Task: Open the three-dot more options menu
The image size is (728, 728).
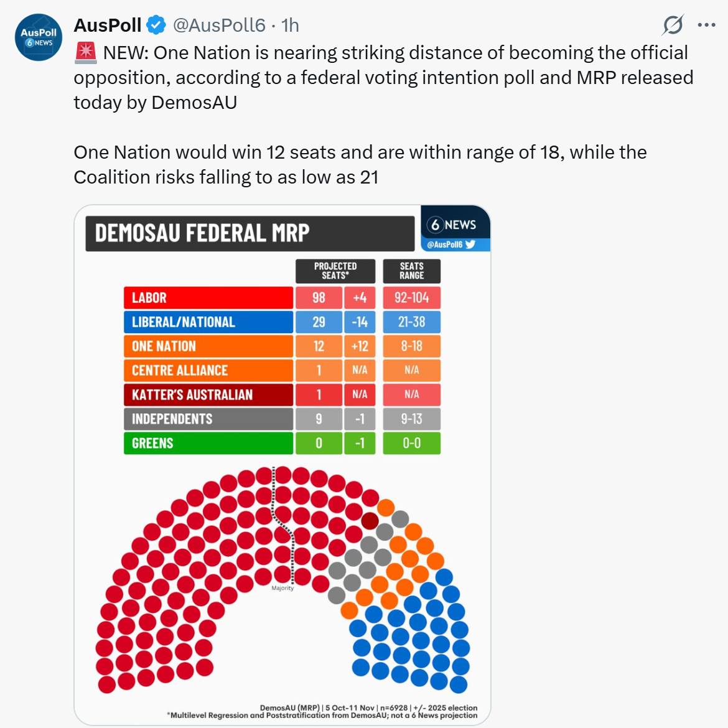Action: point(706,25)
